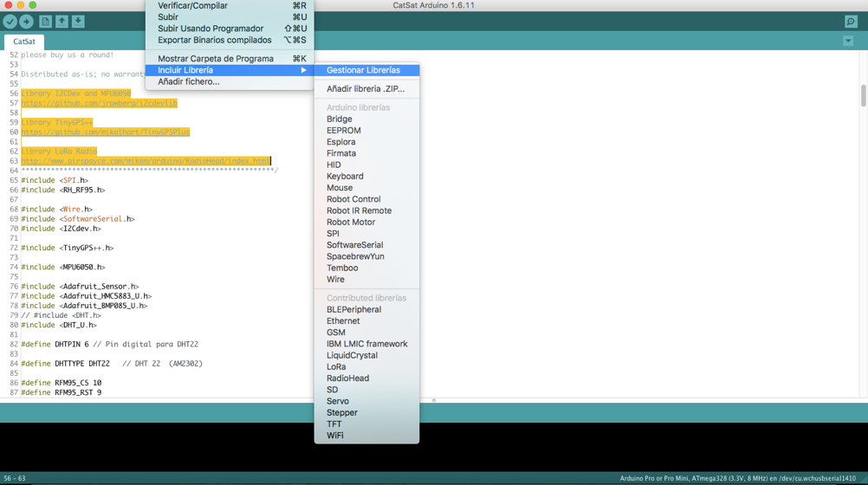Screen dimensions: 868x485
Task: Select Subir Usando Programador
Action: pyautogui.click(x=230, y=29)
